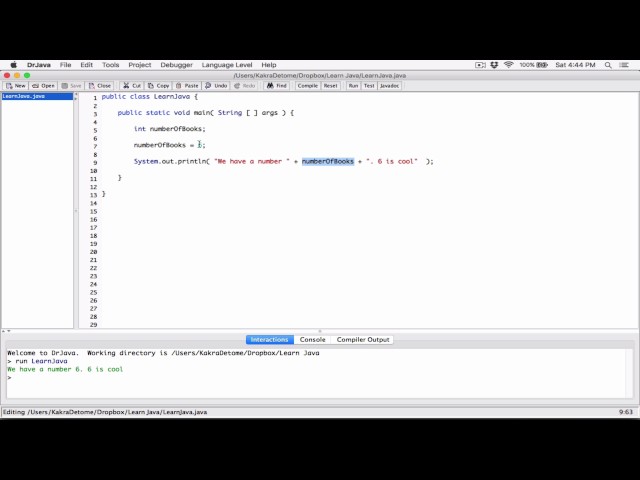Click the green zoom window button
The image size is (640, 480).
27,76
